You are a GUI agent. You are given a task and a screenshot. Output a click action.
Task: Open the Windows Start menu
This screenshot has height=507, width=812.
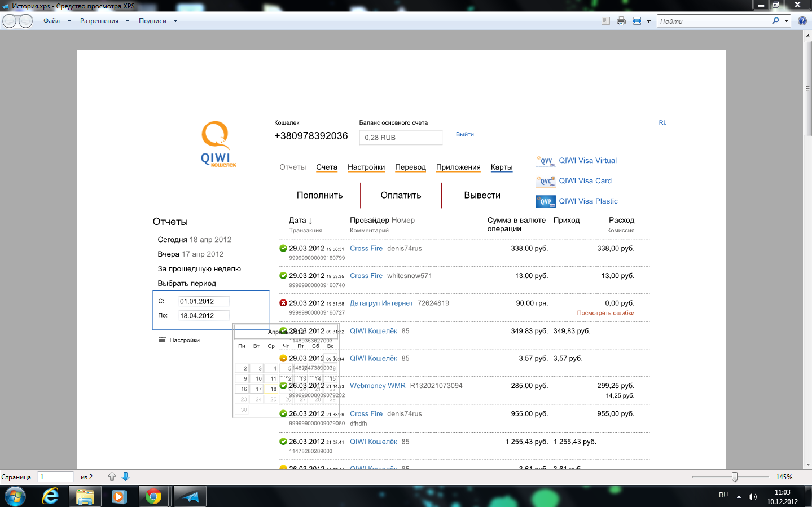[x=15, y=496]
